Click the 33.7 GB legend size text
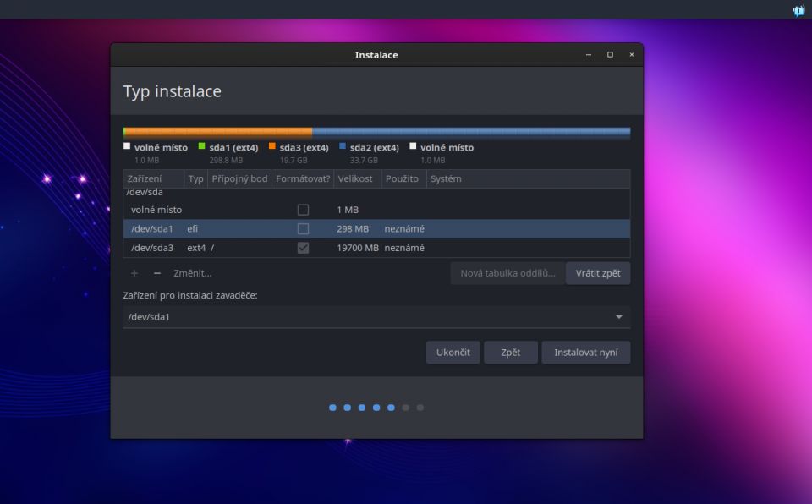This screenshot has height=504, width=812. pos(364,161)
